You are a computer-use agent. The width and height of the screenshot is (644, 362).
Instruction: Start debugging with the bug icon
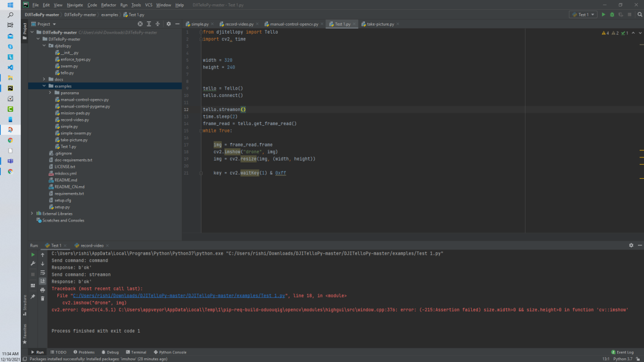[x=612, y=13]
